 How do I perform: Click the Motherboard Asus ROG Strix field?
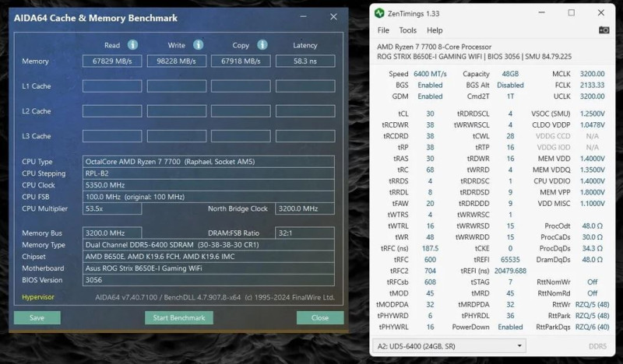pos(209,268)
